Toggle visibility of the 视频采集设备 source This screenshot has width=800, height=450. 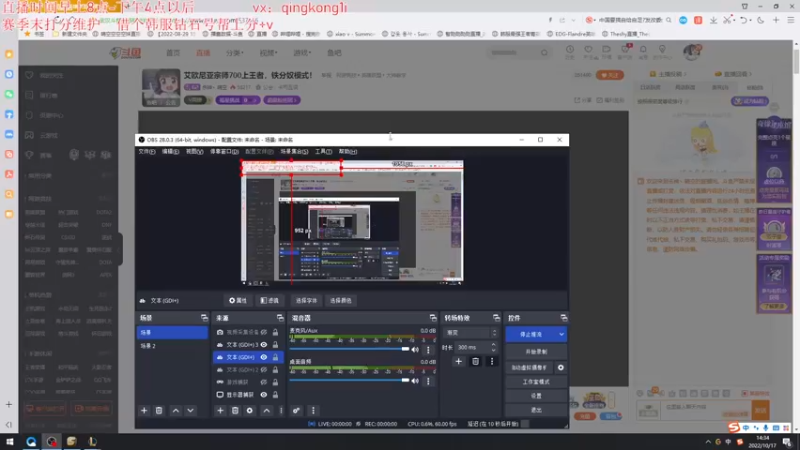click(x=264, y=332)
